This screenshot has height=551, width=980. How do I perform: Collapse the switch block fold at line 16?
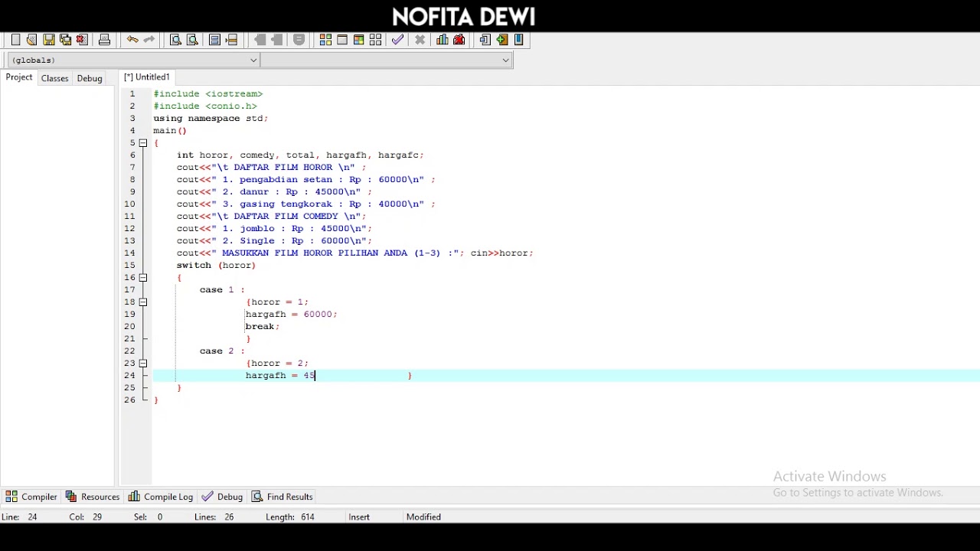(143, 278)
